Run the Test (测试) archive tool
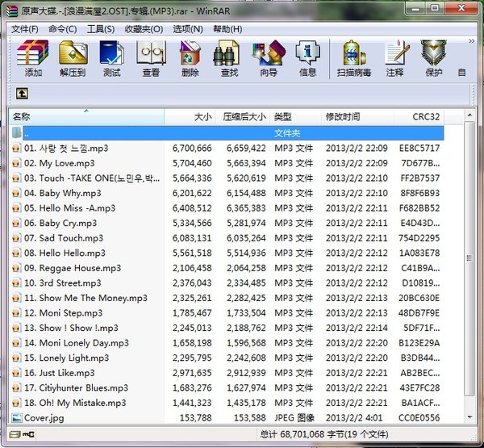The image size is (484, 448). [x=112, y=58]
